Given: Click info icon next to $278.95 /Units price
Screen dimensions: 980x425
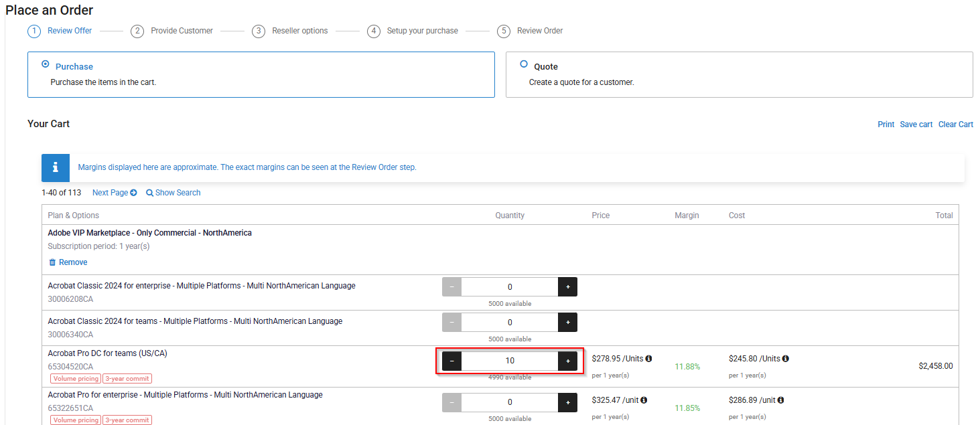Looking at the screenshot, I should tap(648, 359).
